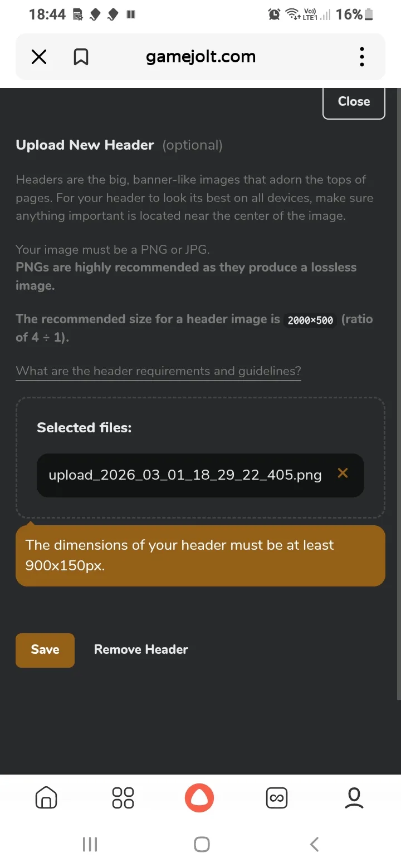Go to the browser home tab

click(x=46, y=798)
